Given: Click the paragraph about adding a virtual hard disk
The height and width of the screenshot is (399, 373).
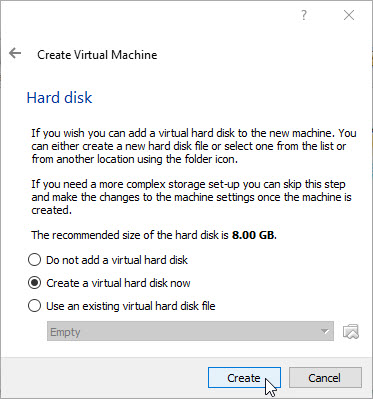Looking at the screenshot, I should point(194,146).
